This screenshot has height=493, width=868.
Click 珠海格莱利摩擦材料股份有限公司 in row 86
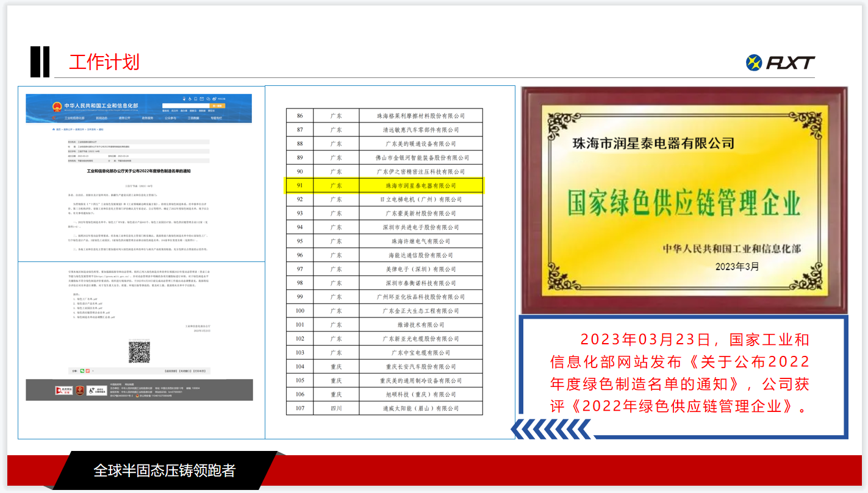pos(420,116)
